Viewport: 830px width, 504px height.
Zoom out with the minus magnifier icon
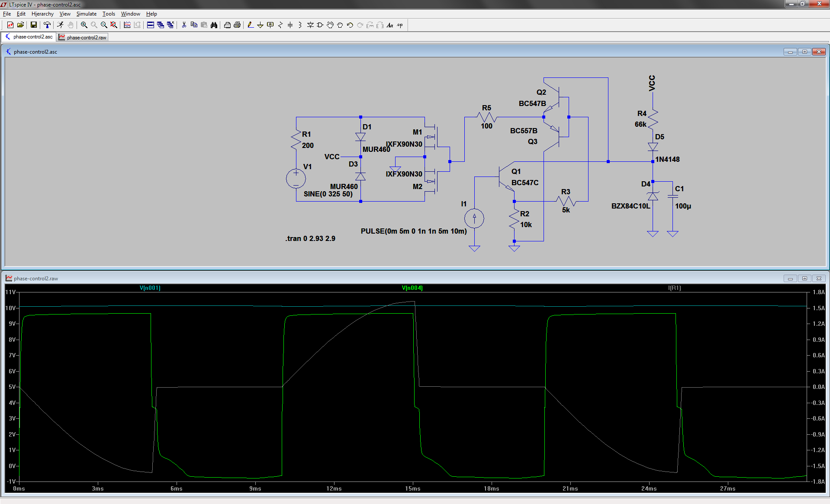tap(104, 25)
